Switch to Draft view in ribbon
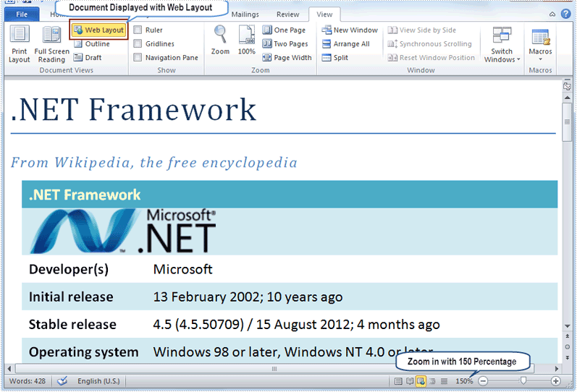The height and width of the screenshot is (392, 577). coord(88,57)
